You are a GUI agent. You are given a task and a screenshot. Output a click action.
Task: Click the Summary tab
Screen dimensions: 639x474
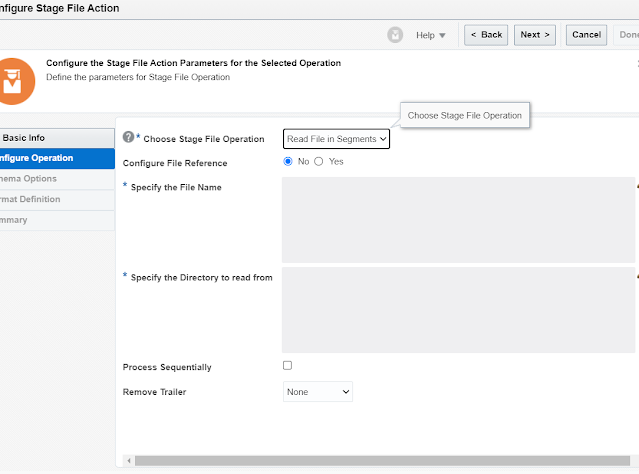(x=57, y=220)
